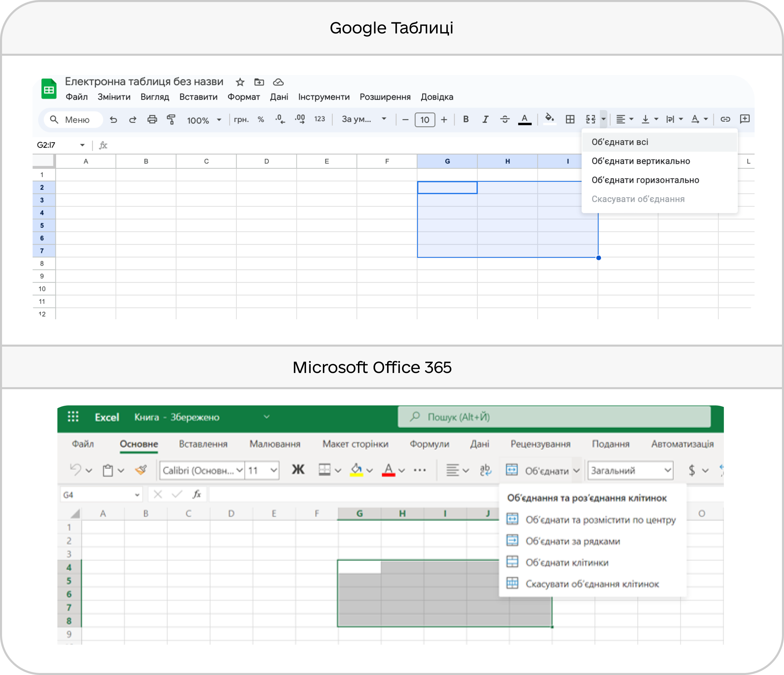
Task: Click the Excel search box Пошук
Action: pyautogui.click(x=554, y=417)
